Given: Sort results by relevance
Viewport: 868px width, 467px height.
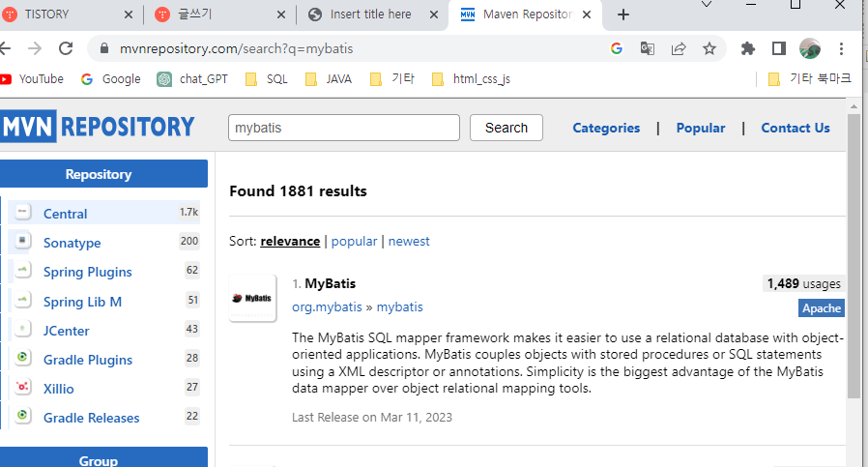Looking at the screenshot, I should click(x=290, y=242).
